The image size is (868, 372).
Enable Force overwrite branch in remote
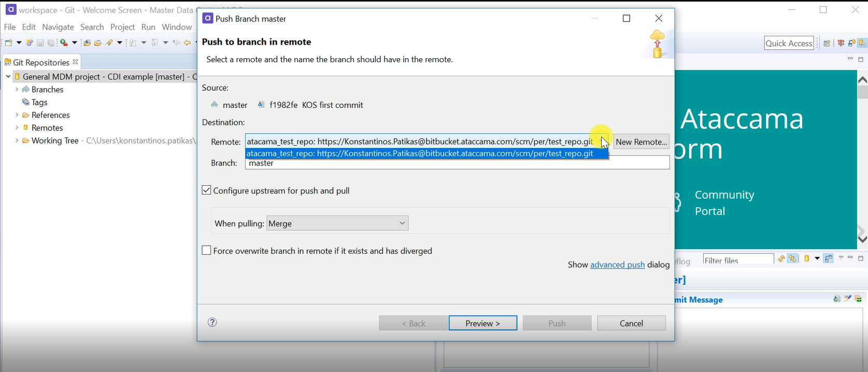(206, 251)
